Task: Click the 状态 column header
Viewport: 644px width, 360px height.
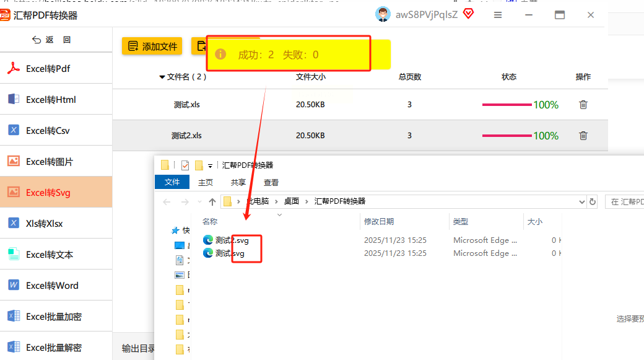Action: point(509,77)
